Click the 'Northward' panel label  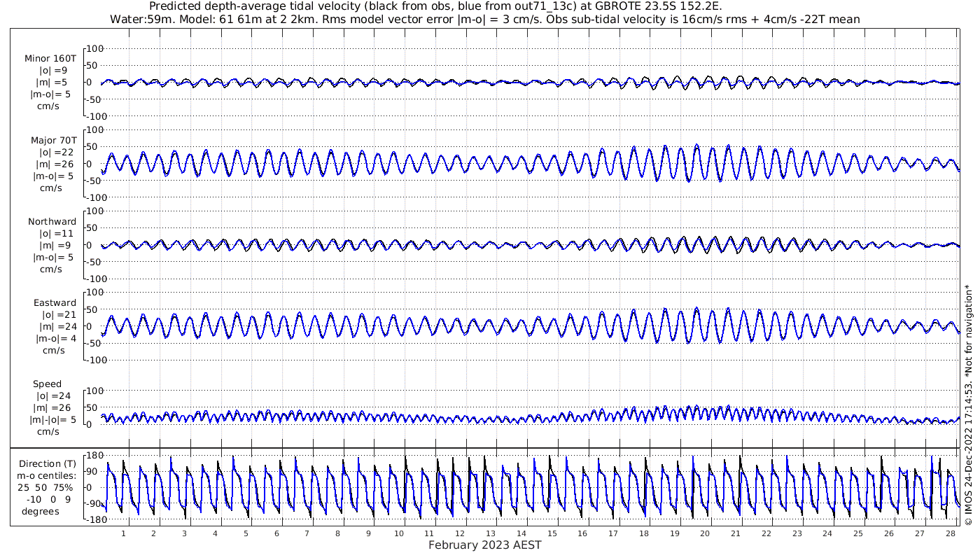tap(52, 222)
